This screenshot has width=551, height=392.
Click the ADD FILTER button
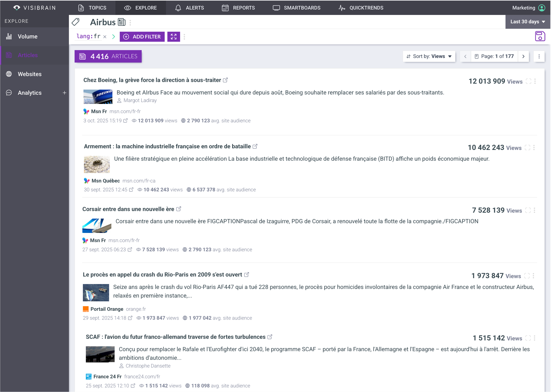tap(142, 37)
